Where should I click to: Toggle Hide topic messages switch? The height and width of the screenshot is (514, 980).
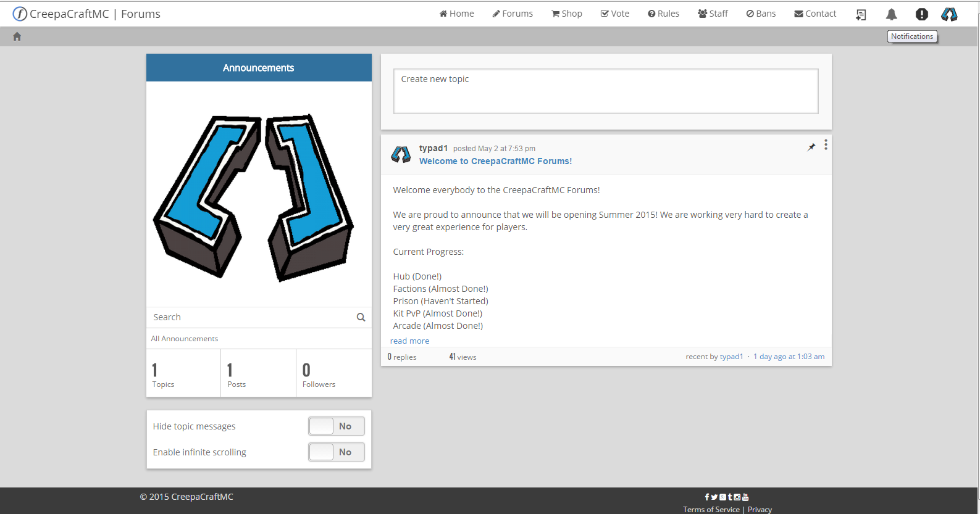coord(337,426)
